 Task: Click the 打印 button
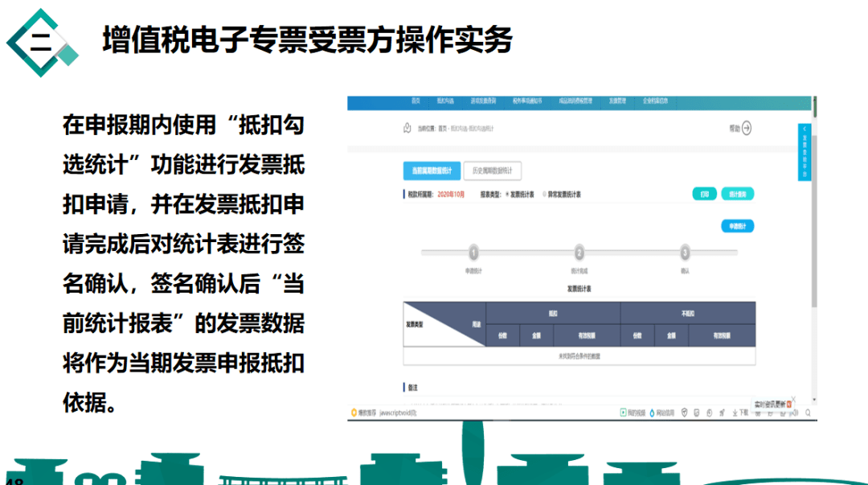coord(704,195)
